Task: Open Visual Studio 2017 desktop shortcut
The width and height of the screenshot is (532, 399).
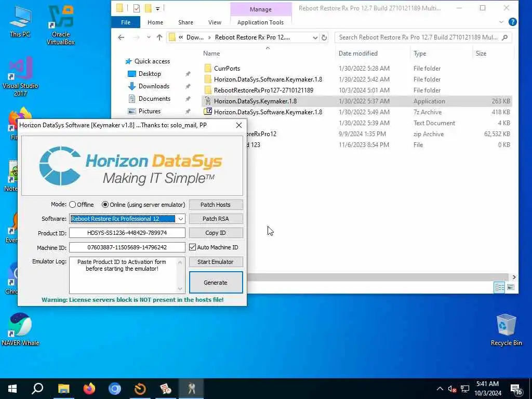Action: 20,77
